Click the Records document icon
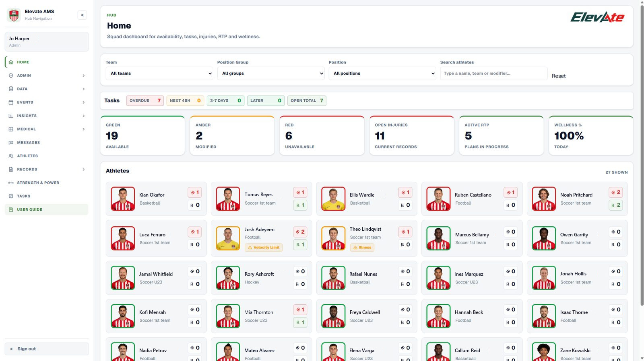The image size is (644, 361). pyautogui.click(x=11, y=169)
